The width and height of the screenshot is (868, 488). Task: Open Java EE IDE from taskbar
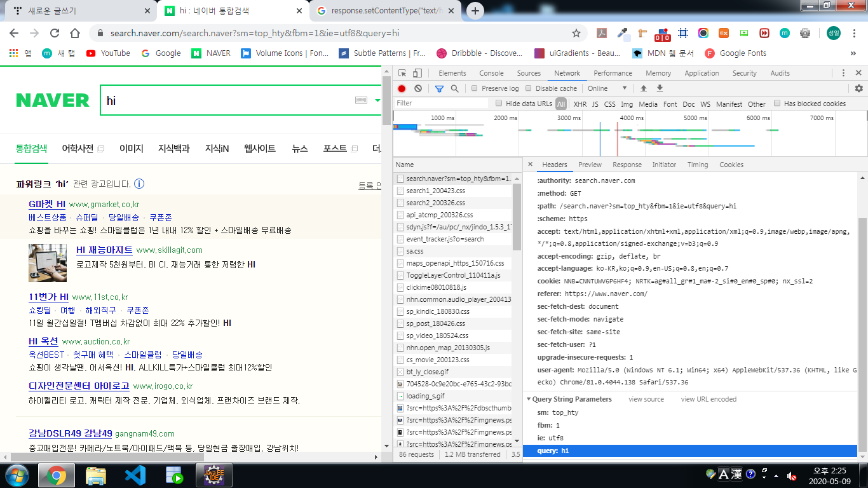[214, 475]
